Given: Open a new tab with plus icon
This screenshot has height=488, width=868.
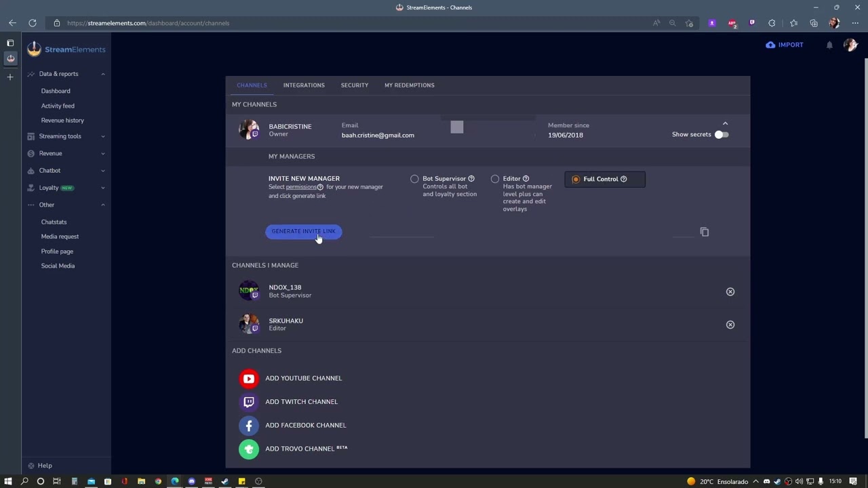Looking at the screenshot, I should pyautogui.click(x=10, y=77).
